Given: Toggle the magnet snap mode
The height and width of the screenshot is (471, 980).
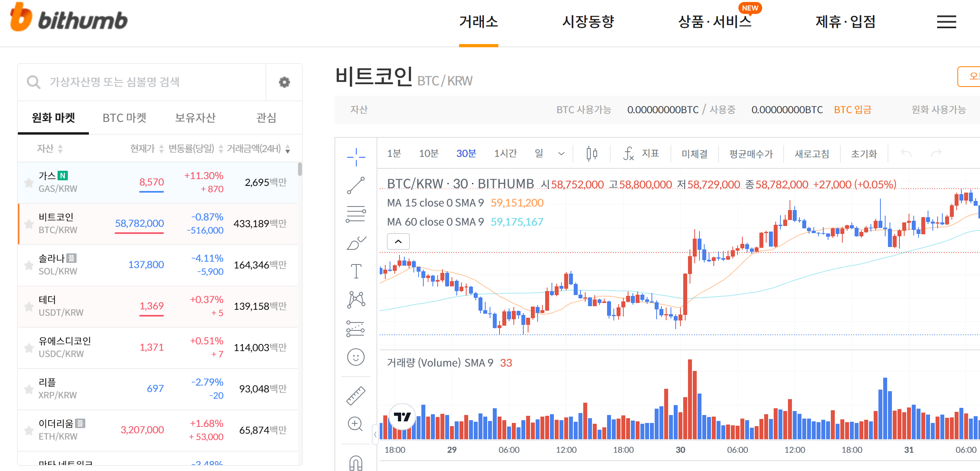Looking at the screenshot, I should tap(356, 462).
